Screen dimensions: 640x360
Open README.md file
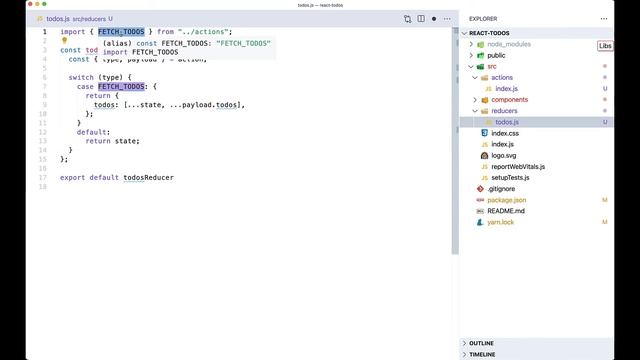point(506,211)
